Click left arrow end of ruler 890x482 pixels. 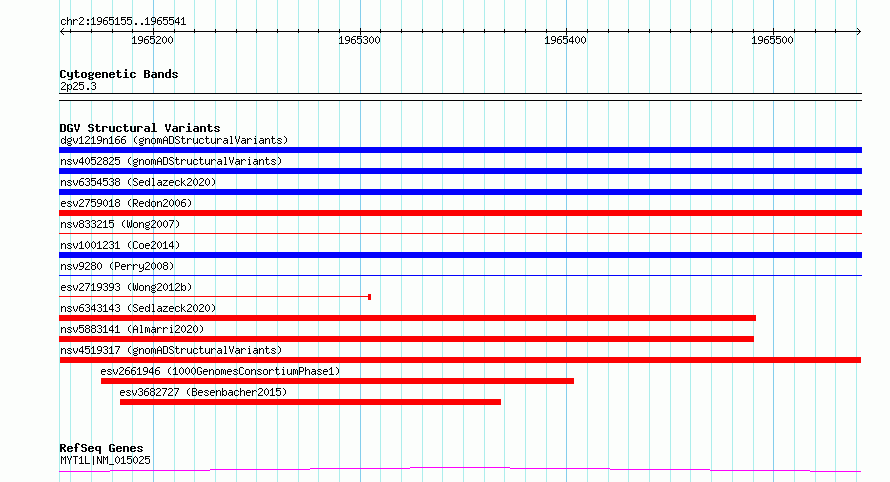coord(62,32)
